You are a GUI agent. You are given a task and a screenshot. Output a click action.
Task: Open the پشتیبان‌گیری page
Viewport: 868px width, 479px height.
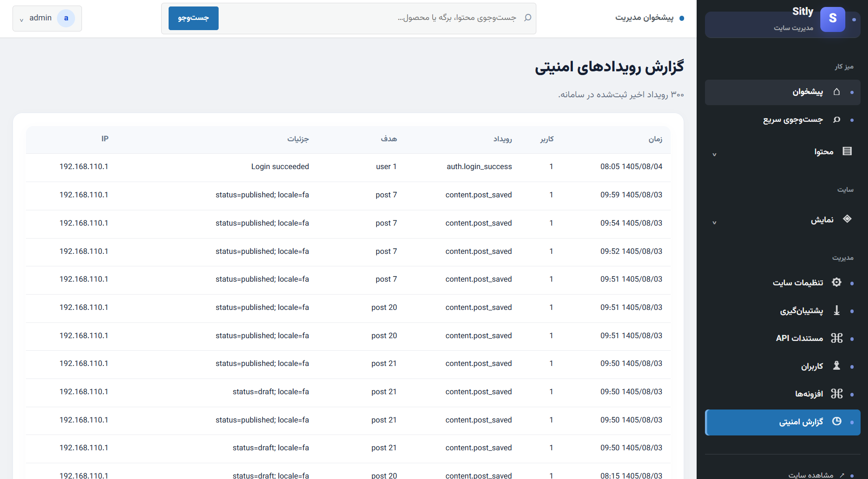pyautogui.click(x=782, y=311)
